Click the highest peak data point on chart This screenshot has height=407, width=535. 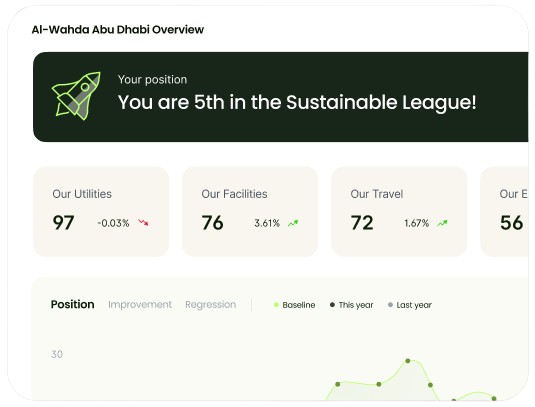[408, 361]
